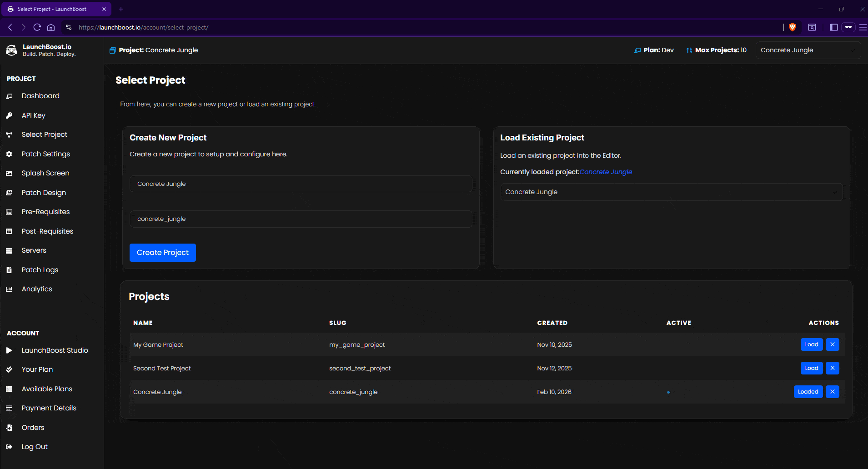Click the screenshot capture icon in toolbar
This screenshot has height=469, width=868.
pyautogui.click(x=812, y=27)
